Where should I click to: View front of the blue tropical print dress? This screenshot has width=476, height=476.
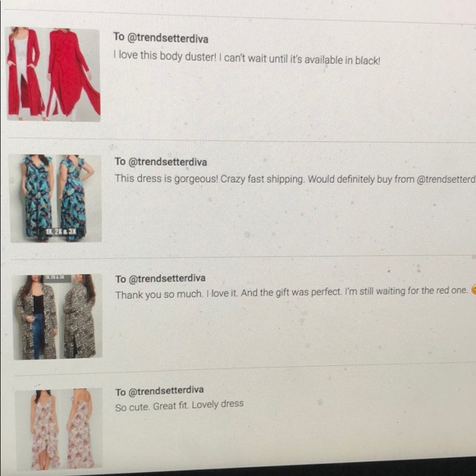click(x=34, y=199)
